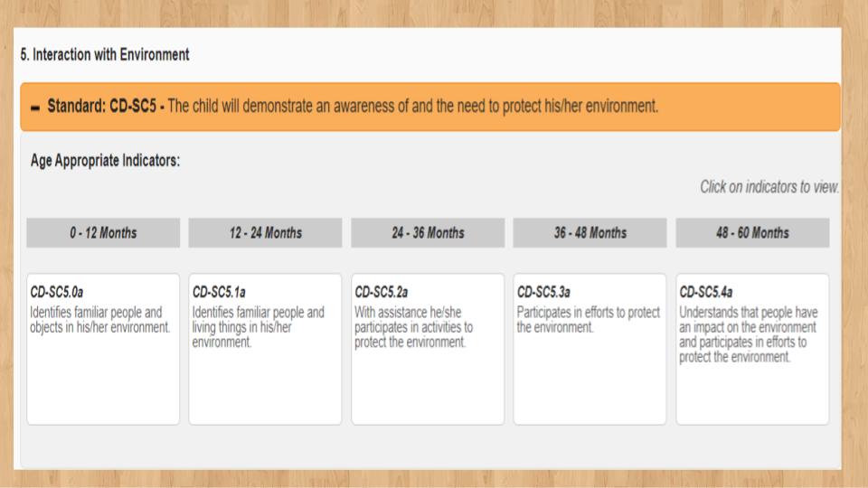Viewport: 868px width, 488px height.
Task: Open the CD-SC5.2a indicator card
Action: [x=428, y=349]
